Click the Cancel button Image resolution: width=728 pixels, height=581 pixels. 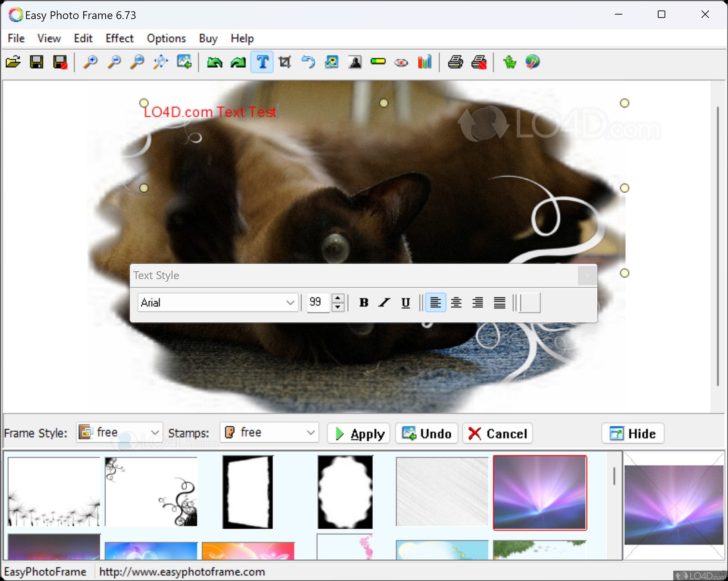click(x=498, y=433)
